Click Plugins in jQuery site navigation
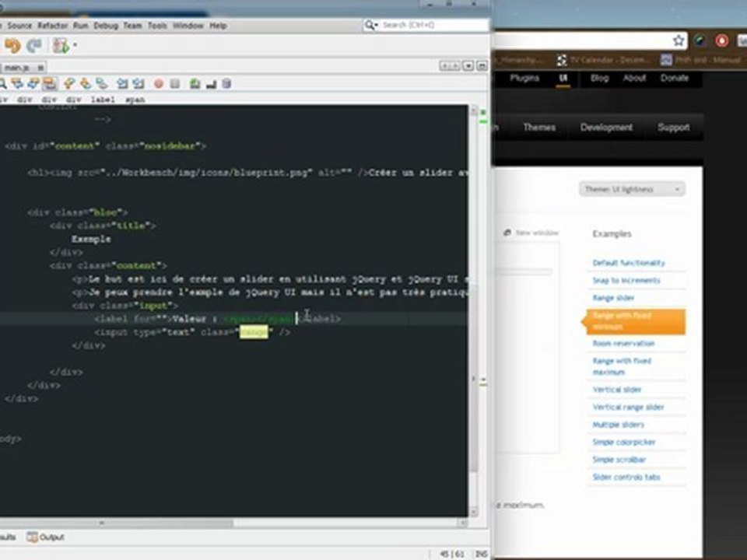 point(524,78)
